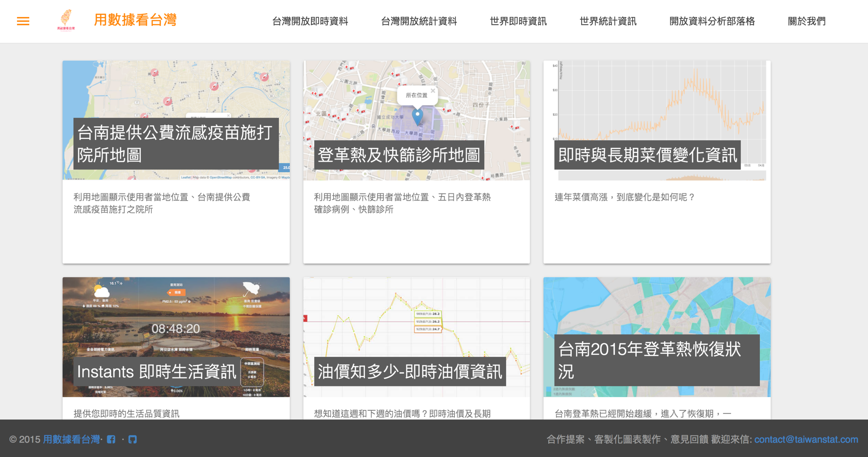Open the Facebook icon in footer
The image size is (868, 457).
point(111,440)
